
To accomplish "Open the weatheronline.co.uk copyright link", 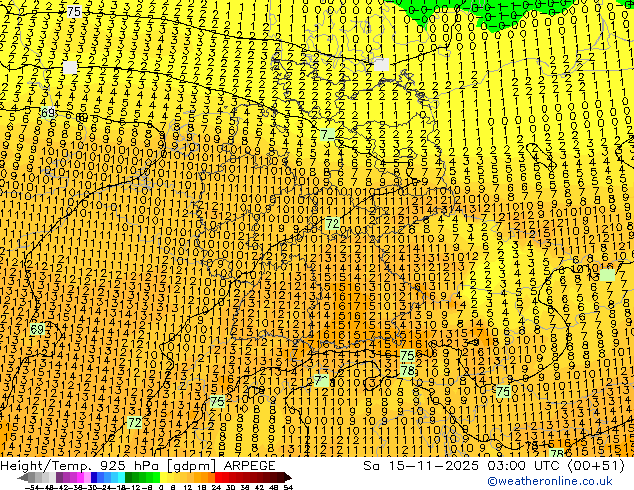I will 550,481.
